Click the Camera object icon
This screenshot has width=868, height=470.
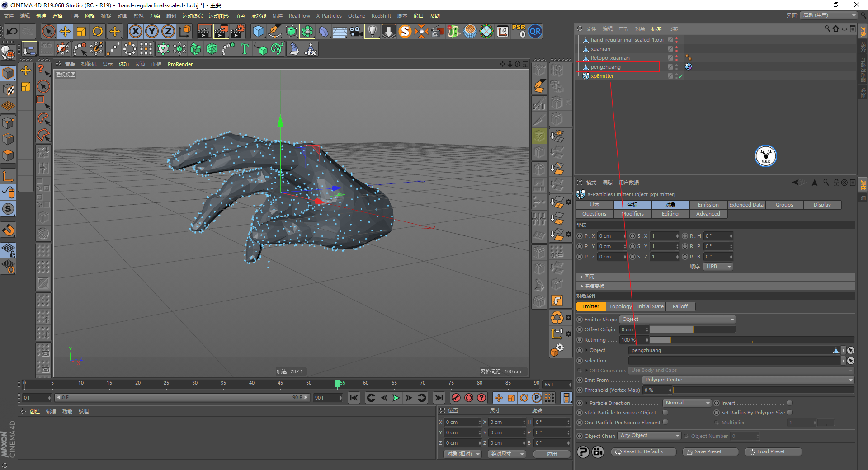[x=356, y=32]
